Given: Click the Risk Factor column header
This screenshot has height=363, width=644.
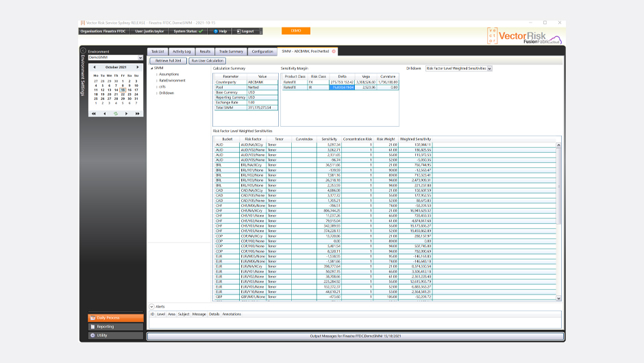Looking at the screenshot, I should (x=253, y=139).
